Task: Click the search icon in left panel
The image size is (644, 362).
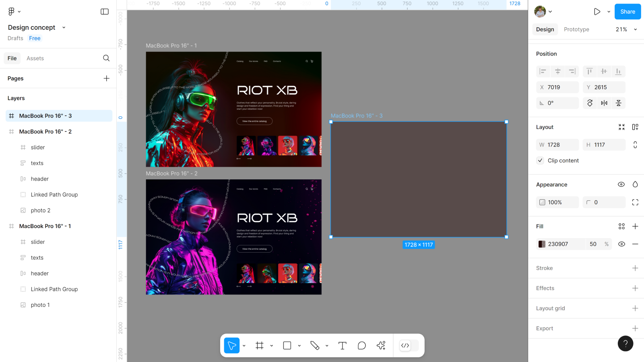Action: (x=106, y=58)
